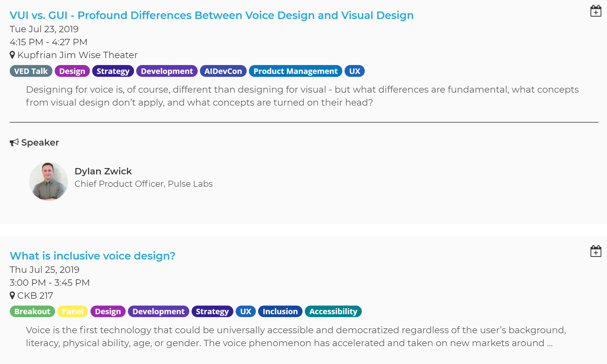The image size is (607, 364).
Task: Select the VED Talk tag
Action: [31, 71]
